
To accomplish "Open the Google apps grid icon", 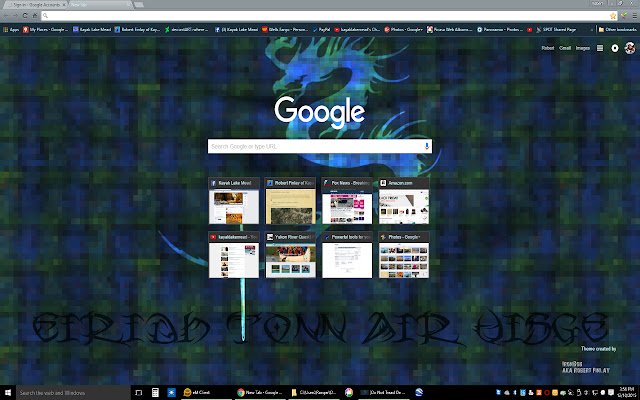I will coord(600,48).
